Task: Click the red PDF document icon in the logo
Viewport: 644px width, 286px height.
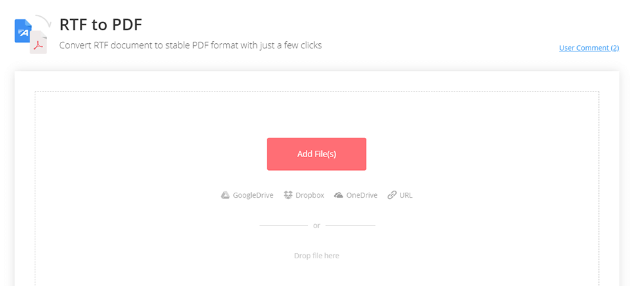Action: click(39, 43)
